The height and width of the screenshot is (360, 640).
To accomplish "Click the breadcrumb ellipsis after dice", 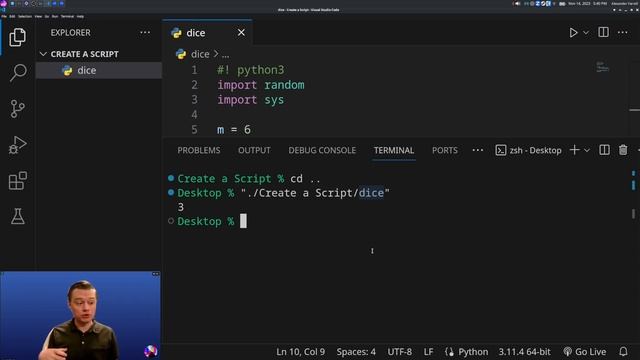I will (x=225, y=54).
